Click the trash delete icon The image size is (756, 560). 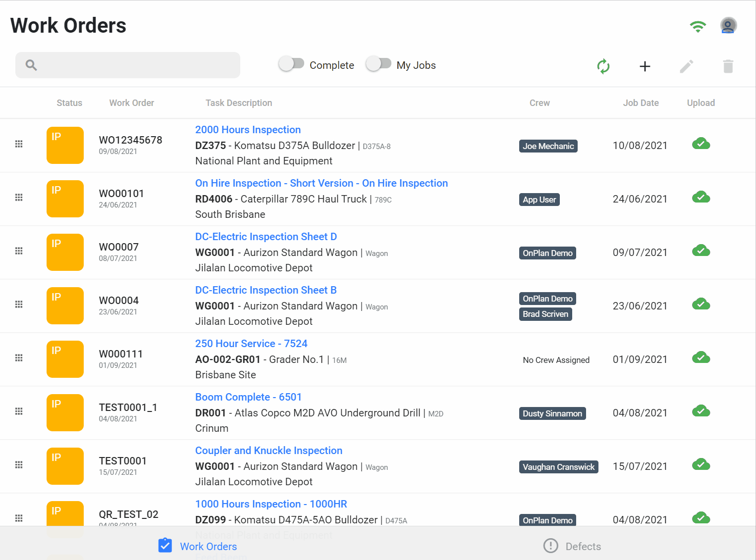click(x=728, y=66)
